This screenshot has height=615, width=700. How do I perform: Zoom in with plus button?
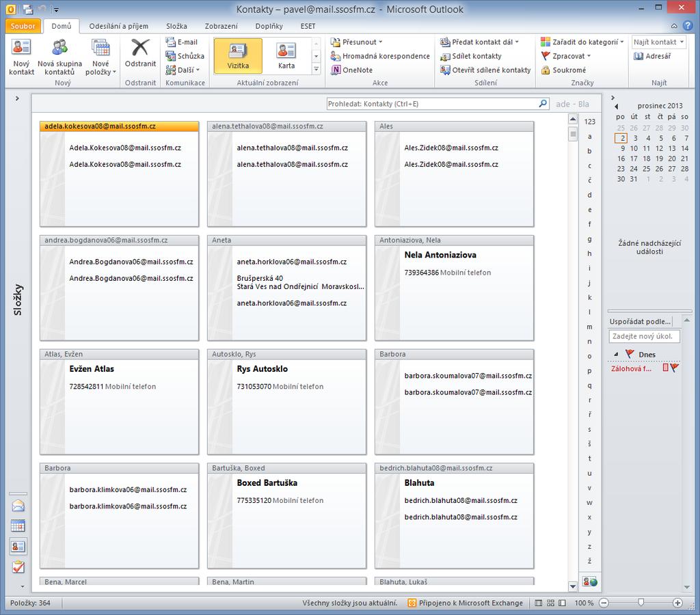coord(677,603)
